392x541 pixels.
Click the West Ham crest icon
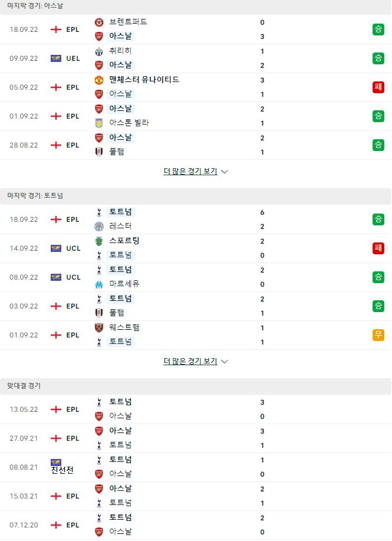(99, 328)
